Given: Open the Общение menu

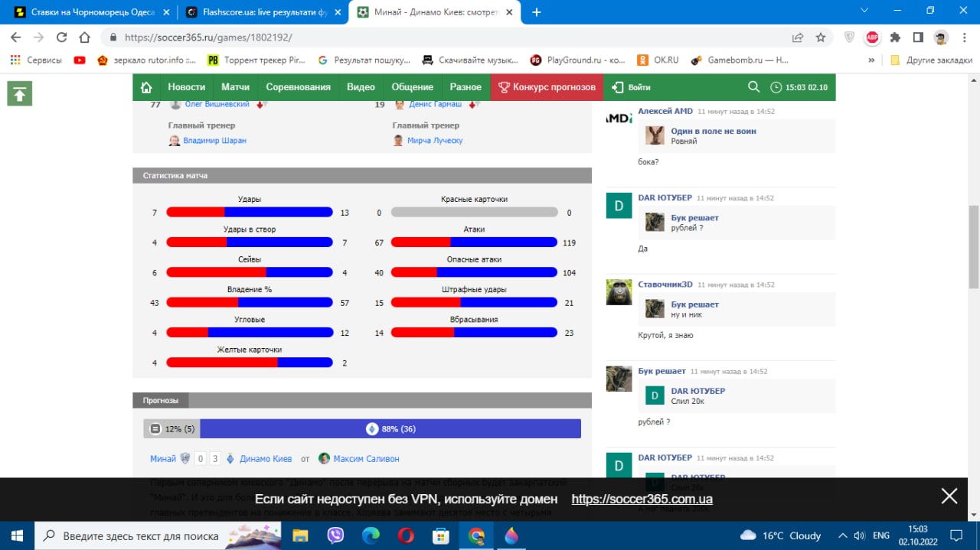Looking at the screenshot, I should [x=412, y=87].
